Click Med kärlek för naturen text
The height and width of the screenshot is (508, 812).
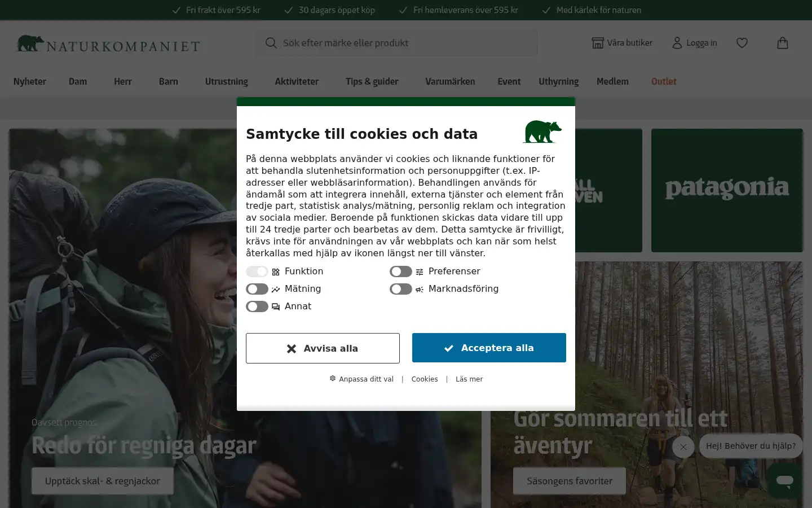point(599,10)
